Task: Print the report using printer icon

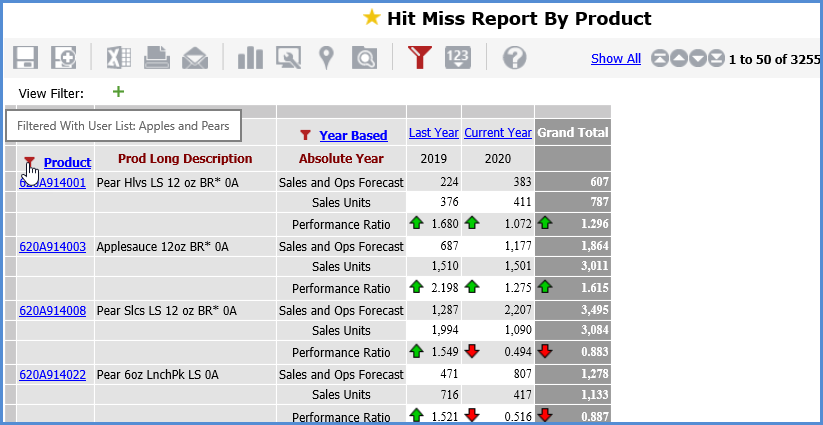Action: [x=157, y=58]
